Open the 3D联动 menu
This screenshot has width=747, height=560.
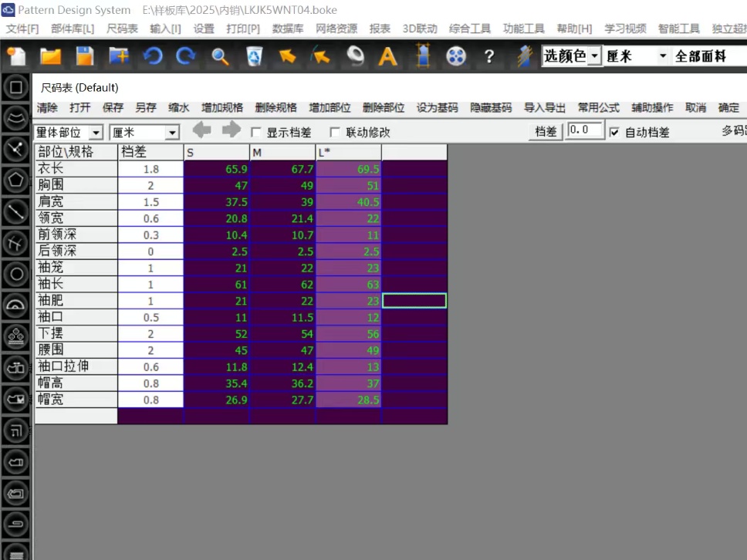pyautogui.click(x=420, y=29)
